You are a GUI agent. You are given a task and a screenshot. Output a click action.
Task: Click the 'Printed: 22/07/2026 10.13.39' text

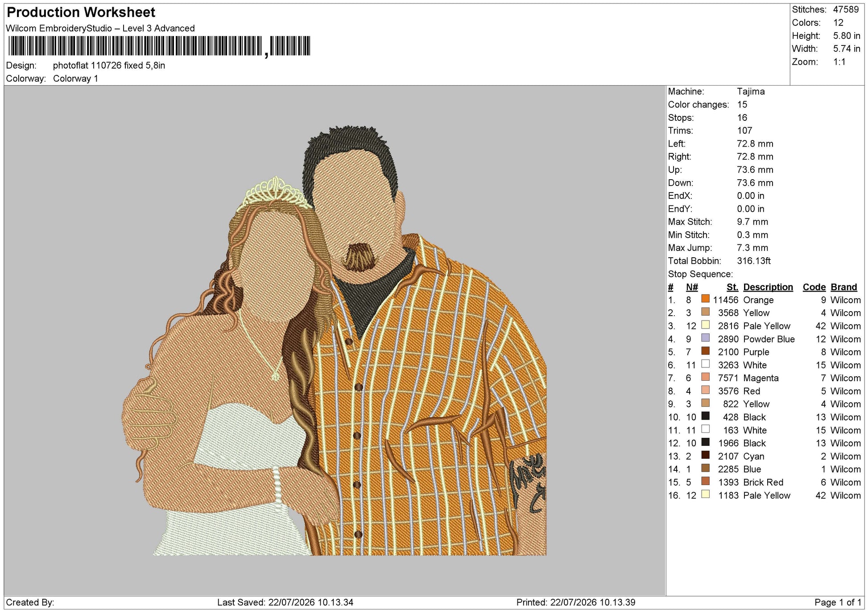pyautogui.click(x=576, y=603)
